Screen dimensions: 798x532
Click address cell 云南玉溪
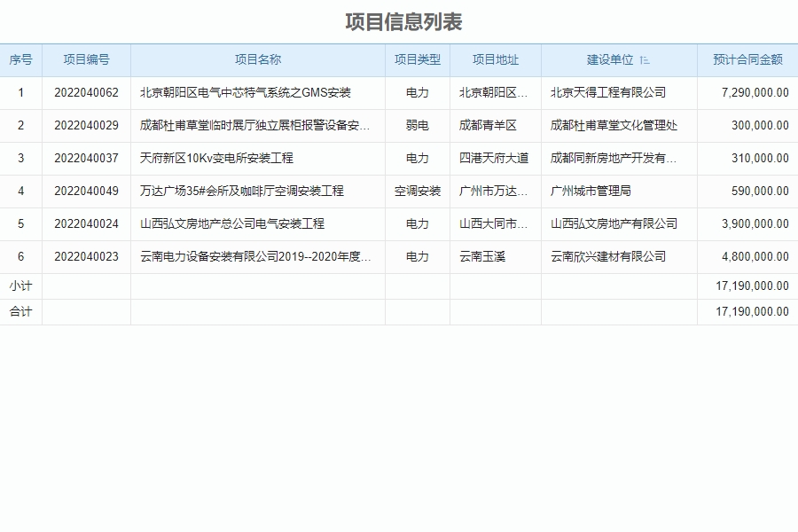[x=482, y=256]
